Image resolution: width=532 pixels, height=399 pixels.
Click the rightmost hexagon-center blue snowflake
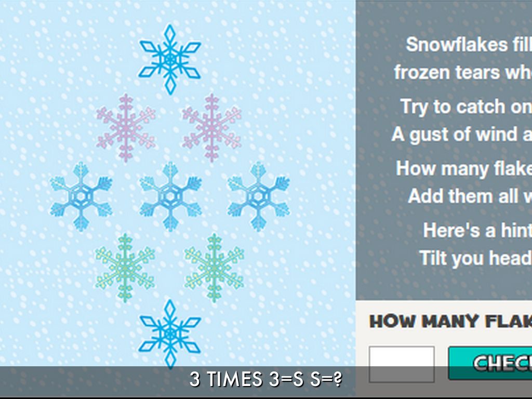pos(258,196)
